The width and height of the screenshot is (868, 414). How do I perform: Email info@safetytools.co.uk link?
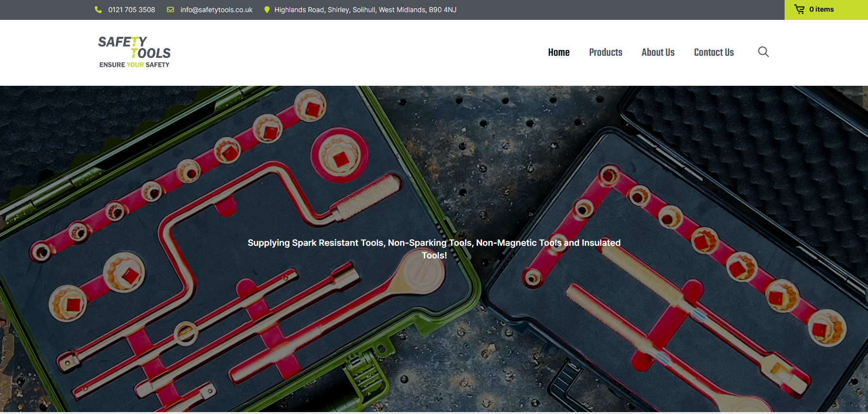pyautogui.click(x=216, y=10)
